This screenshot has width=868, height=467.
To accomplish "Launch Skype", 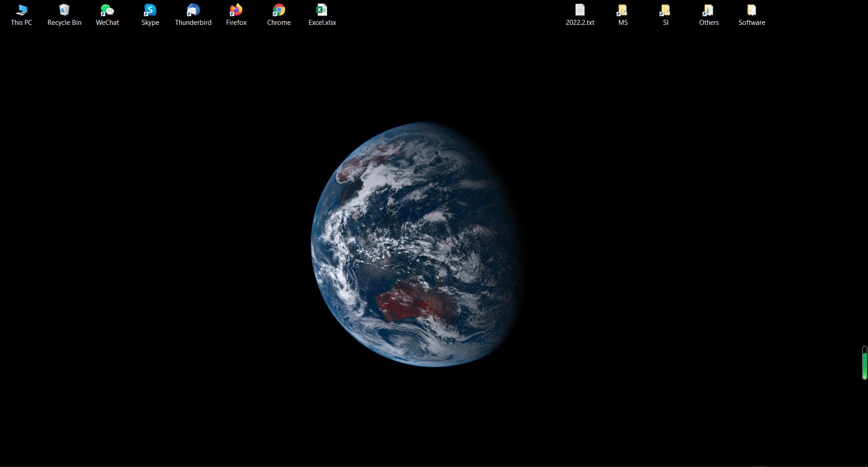I will click(150, 9).
